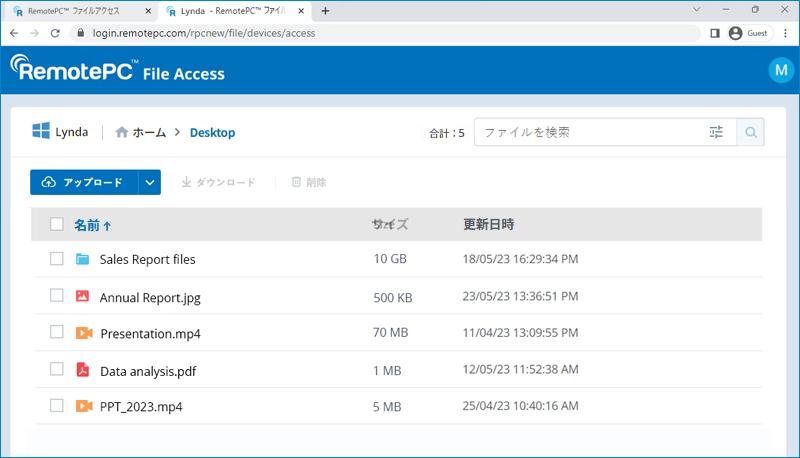
Task: Click the アップロード button
Action: click(x=84, y=182)
